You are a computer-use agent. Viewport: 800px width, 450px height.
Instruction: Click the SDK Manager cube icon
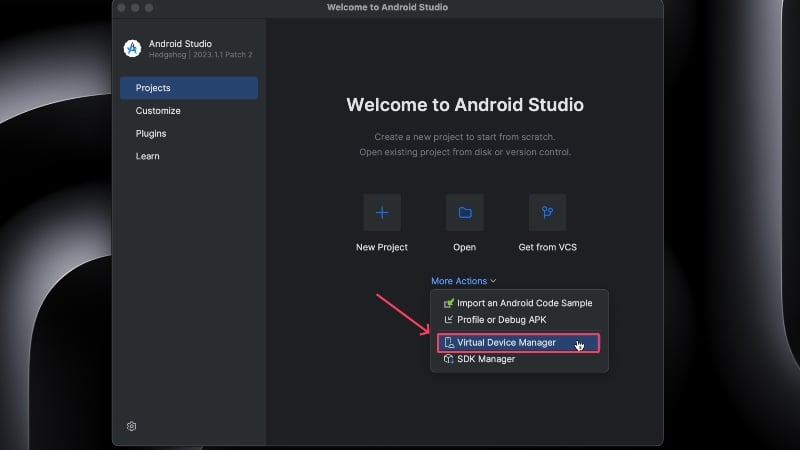448,359
